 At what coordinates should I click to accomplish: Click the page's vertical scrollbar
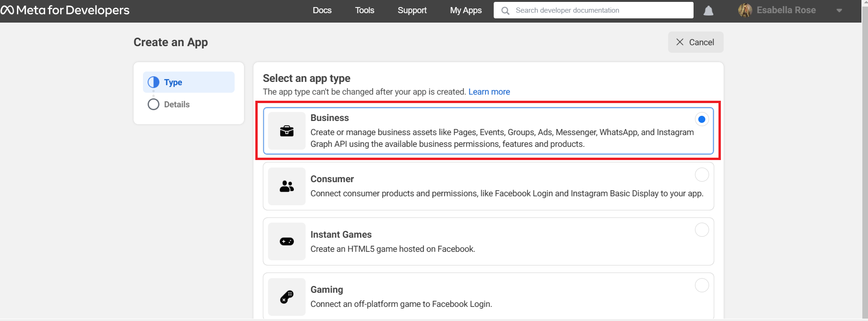(x=865, y=160)
